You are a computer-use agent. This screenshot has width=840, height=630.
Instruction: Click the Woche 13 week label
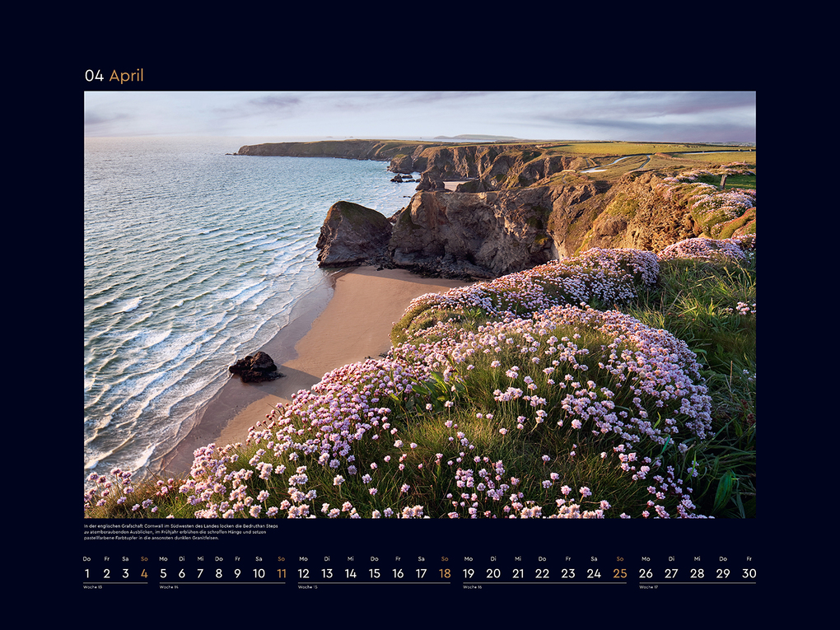click(92, 587)
